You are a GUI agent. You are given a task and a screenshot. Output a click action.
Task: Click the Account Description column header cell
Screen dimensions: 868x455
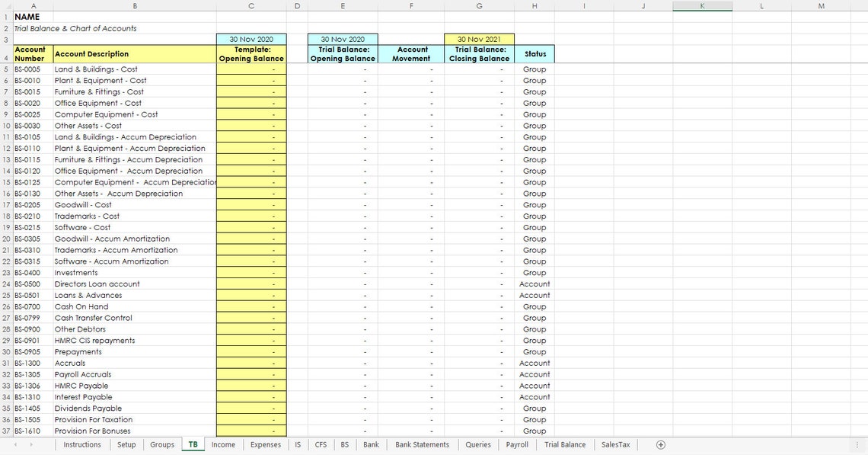point(135,54)
